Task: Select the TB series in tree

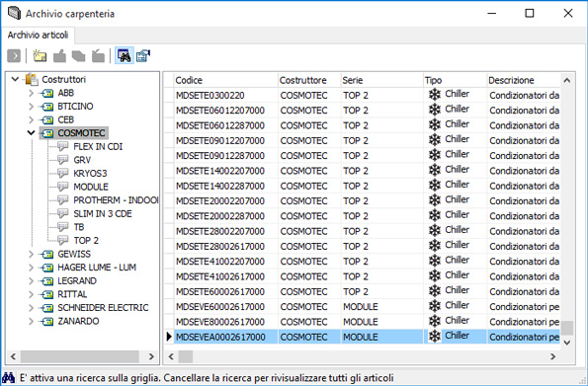Action: [x=79, y=227]
